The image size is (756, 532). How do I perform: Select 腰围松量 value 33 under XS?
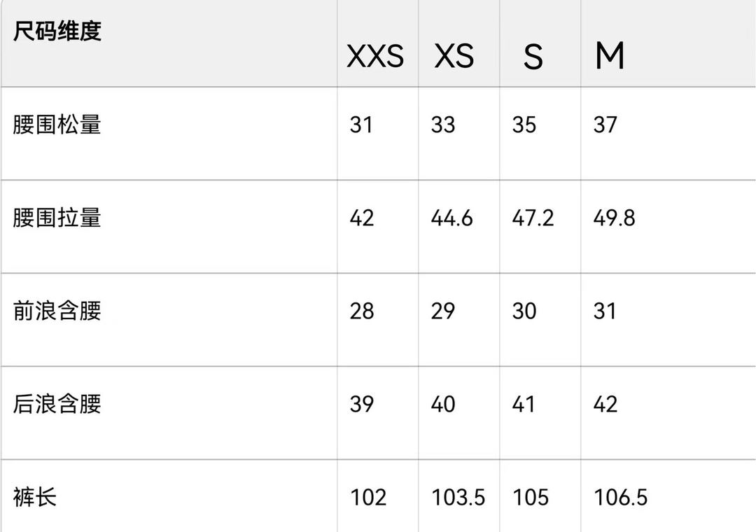click(443, 125)
